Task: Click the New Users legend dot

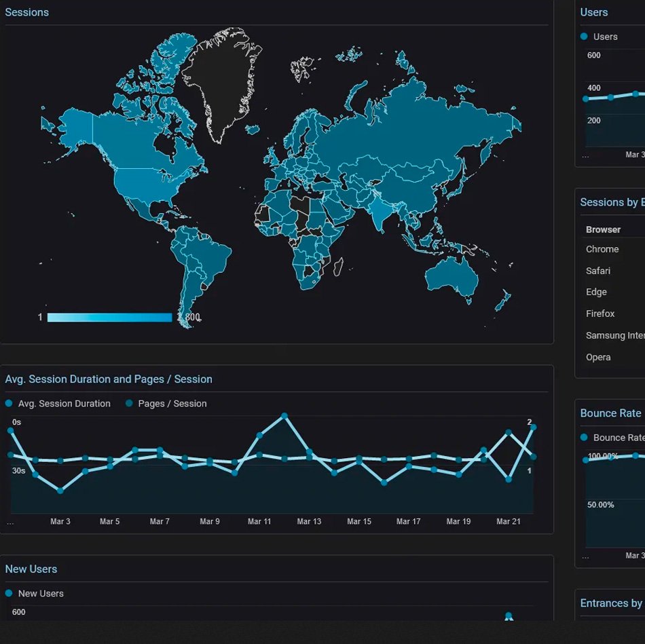Action: click(x=9, y=594)
